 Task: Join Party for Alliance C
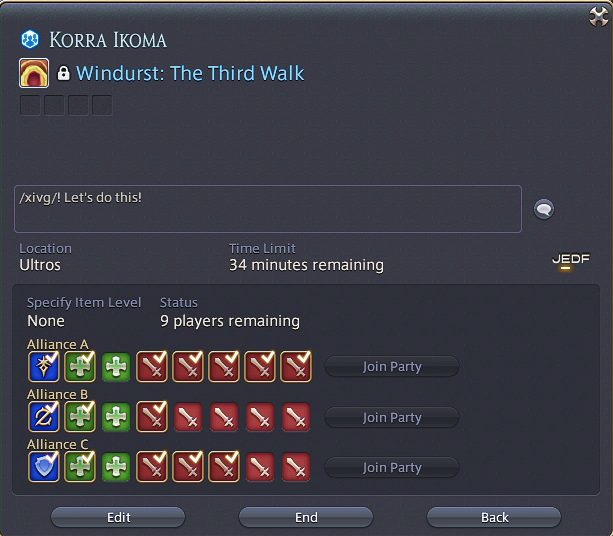[x=392, y=468]
